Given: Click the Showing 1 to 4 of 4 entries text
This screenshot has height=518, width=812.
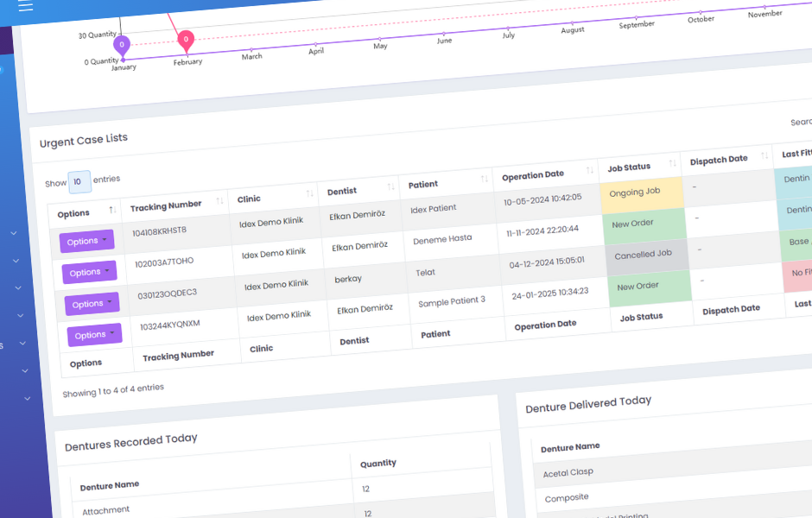Looking at the screenshot, I should [x=113, y=390].
